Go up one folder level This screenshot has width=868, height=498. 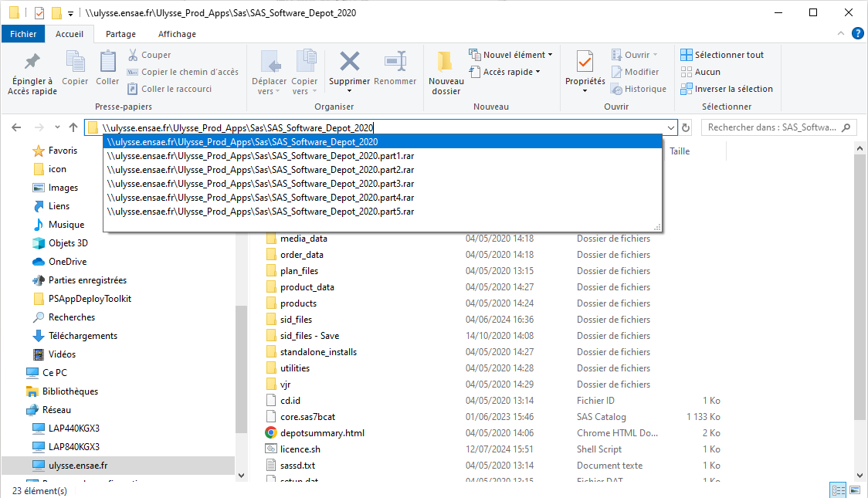73,127
